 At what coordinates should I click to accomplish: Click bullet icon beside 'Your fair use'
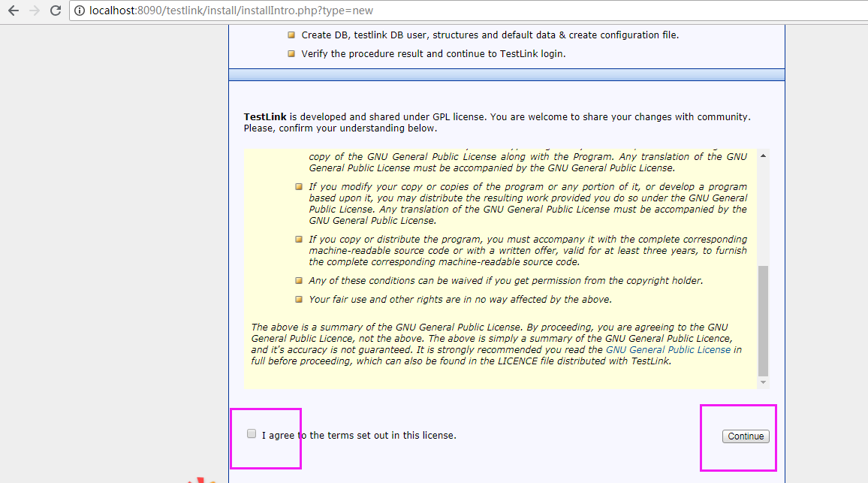(x=299, y=300)
